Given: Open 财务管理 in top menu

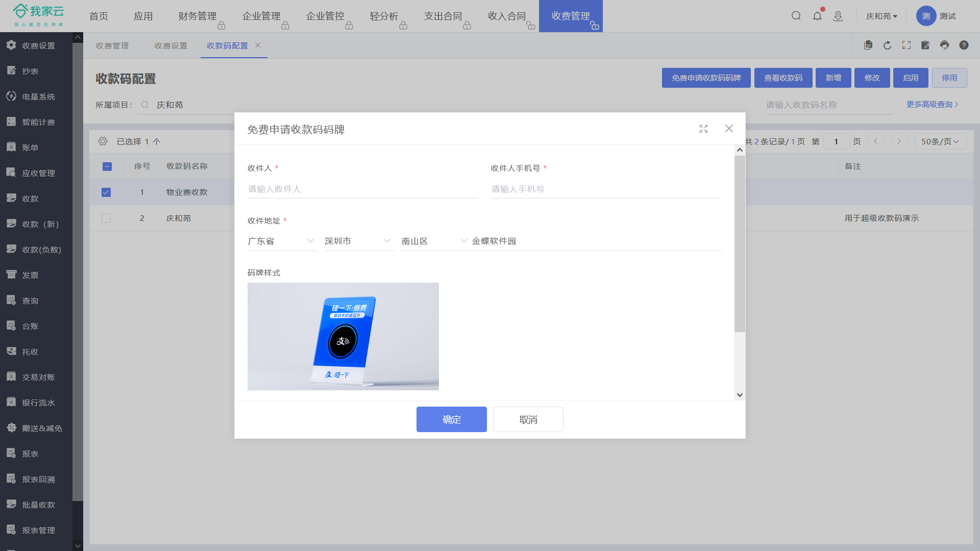Looking at the screenshot, I should point(198,16).
